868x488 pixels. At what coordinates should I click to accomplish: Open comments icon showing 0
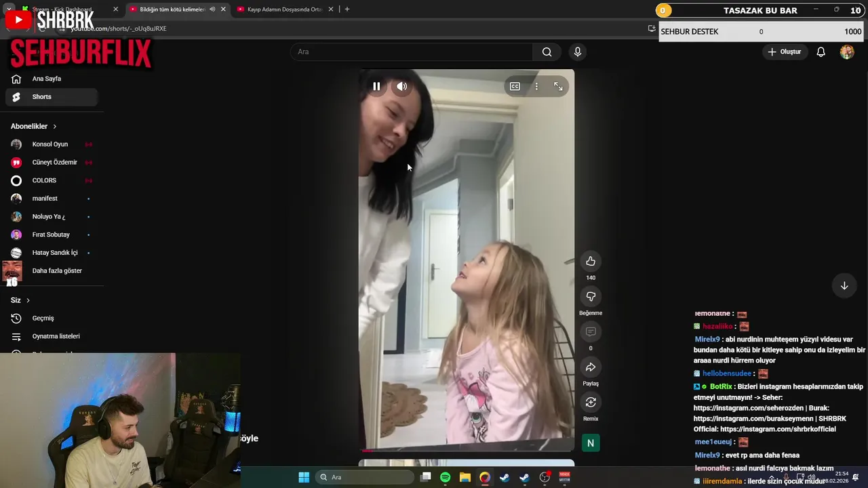591,332
